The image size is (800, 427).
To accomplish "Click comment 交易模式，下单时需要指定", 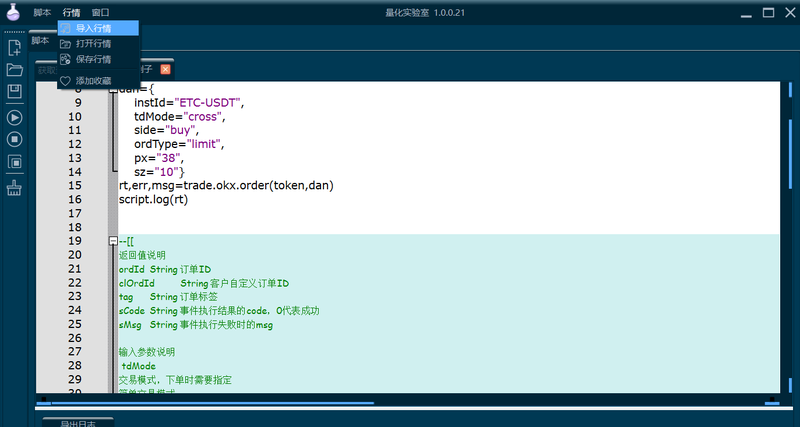I will point(175,380).
